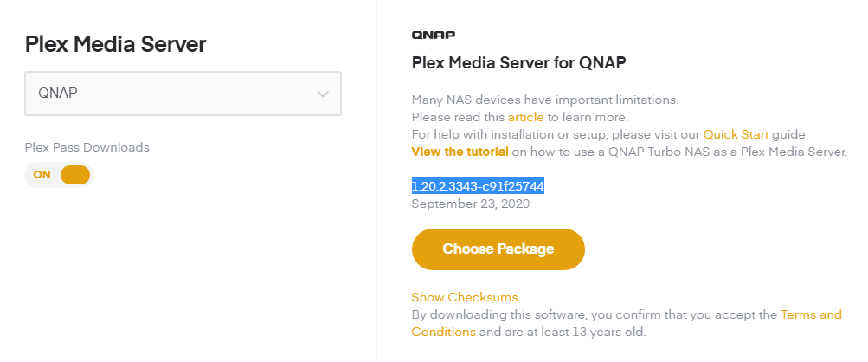
Task: Click the selected 'QNAP' text in dropdown
Action: click(x=58, y=94)
